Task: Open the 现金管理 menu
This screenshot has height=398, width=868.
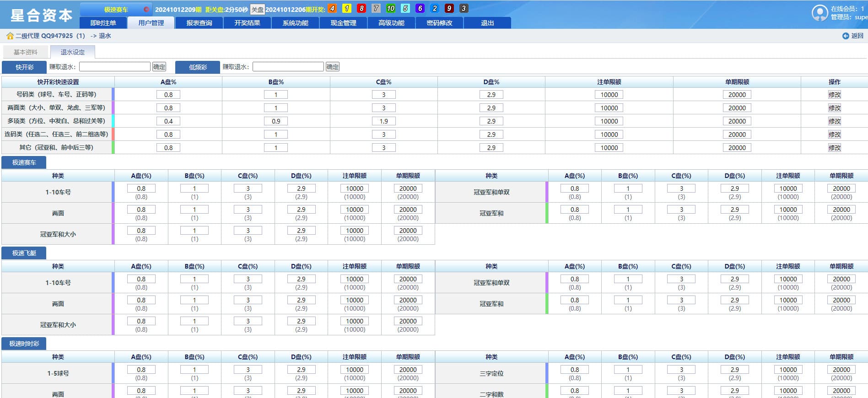Action: (343, 23)
